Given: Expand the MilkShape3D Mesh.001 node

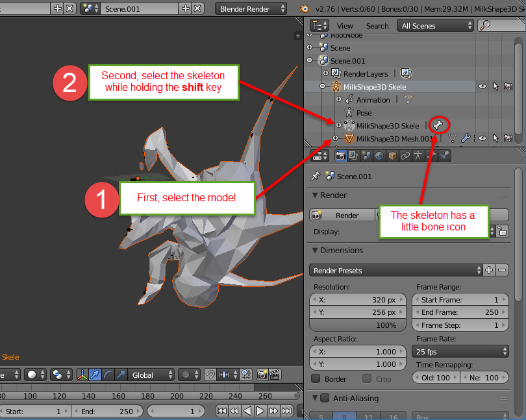Looking at the screenshot, I should [x=335, y=138].
